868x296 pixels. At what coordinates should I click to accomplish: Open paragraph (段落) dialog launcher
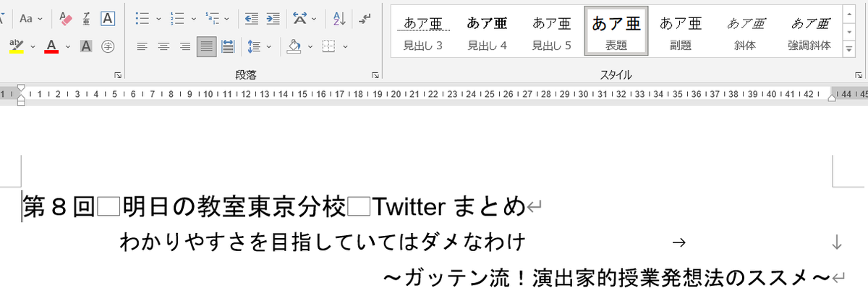pos(375,75)
